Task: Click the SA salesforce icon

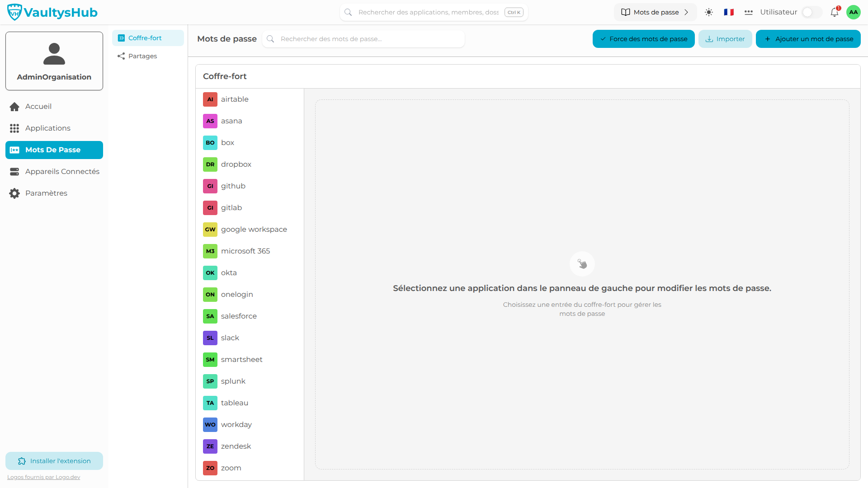Action: (x=210, y=316)
